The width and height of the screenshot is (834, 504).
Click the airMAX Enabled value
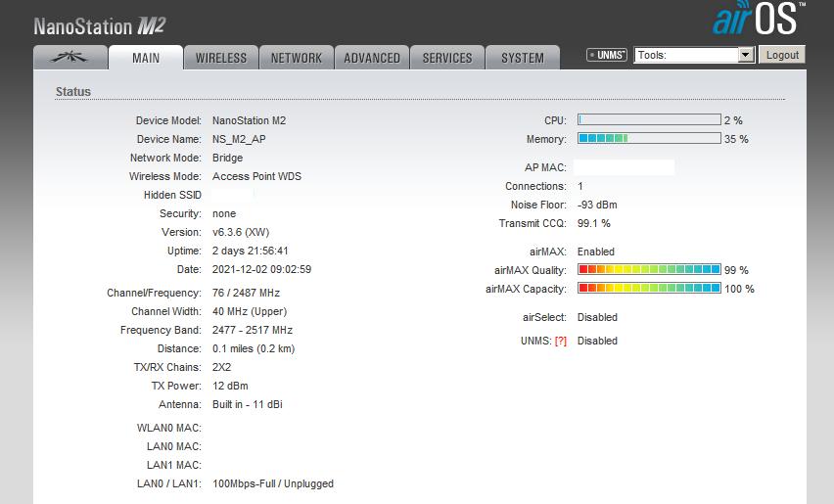pyautogui.click(x=596, y=252)
